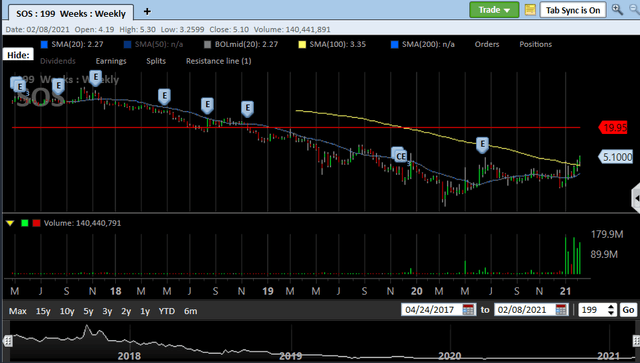640x363 pixels.
Task: Click the left handle of overview range
Action: click(x=7, y=341)
